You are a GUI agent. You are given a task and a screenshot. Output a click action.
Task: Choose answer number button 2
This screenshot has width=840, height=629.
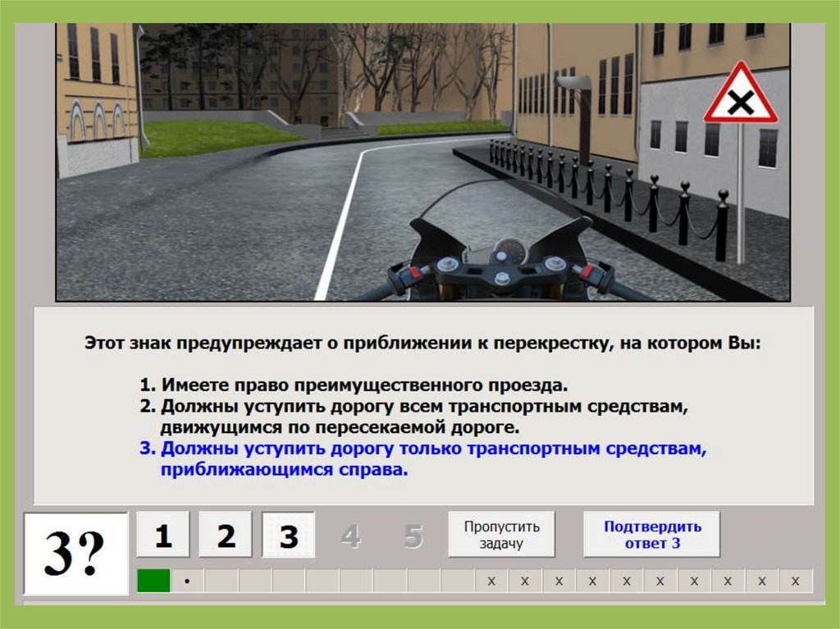226,536
